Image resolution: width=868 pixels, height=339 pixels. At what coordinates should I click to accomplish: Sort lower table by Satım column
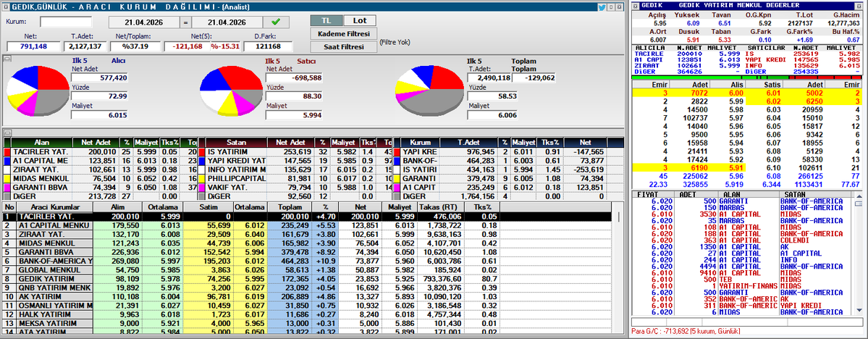(208, 206)
